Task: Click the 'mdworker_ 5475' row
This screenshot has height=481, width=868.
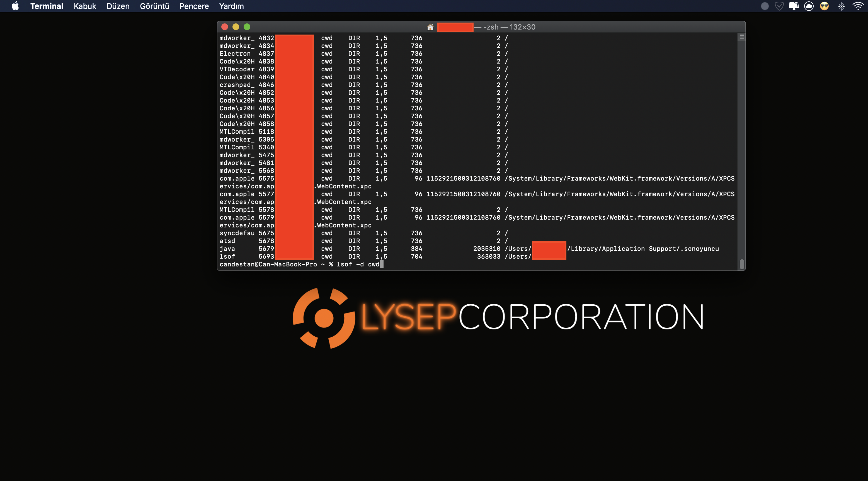Action: (x=363, y=155)
